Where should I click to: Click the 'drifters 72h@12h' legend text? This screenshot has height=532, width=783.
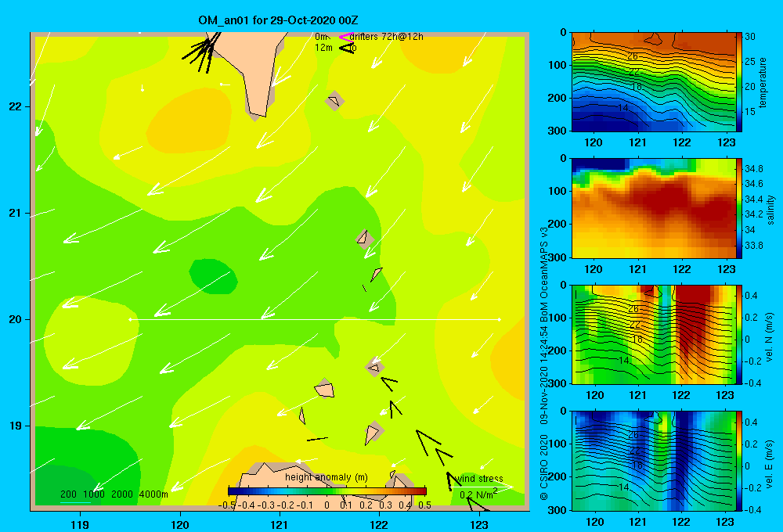(x=386, y=37)
